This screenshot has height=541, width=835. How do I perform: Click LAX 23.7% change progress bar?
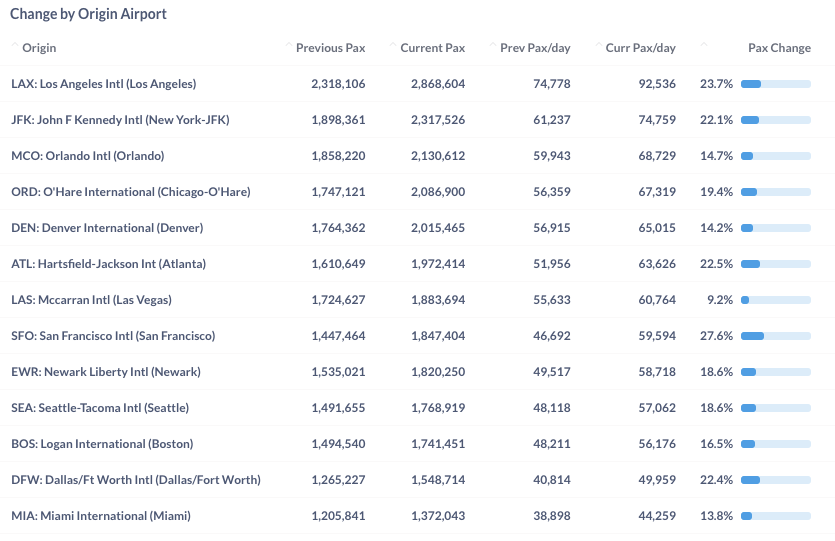776,84
